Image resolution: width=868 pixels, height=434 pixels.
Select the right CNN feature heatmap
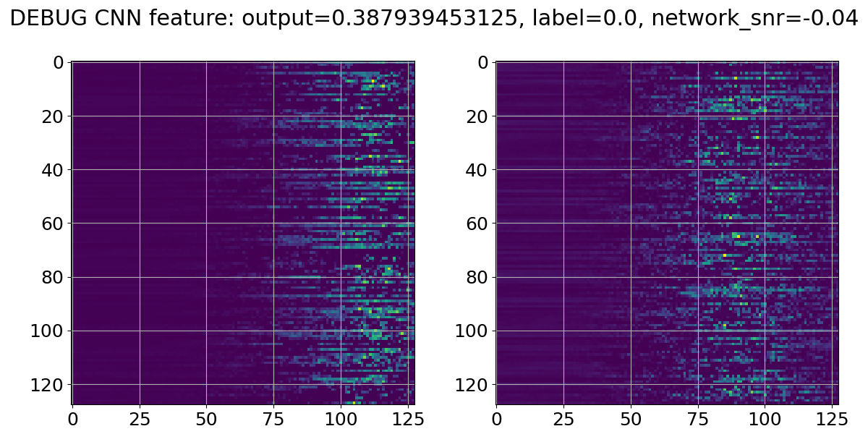[x=667, y=233]
